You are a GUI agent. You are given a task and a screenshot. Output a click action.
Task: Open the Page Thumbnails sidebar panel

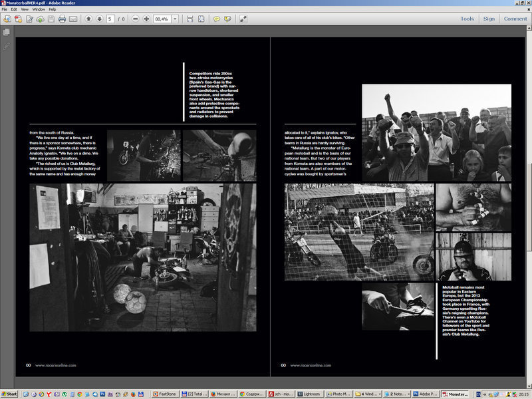[x=6, y=31]
